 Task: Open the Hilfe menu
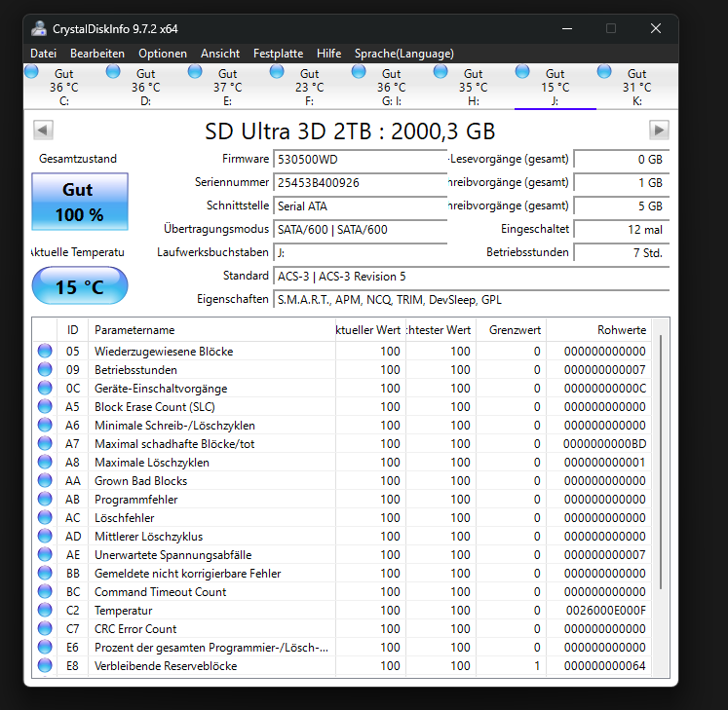click(328, 54)
